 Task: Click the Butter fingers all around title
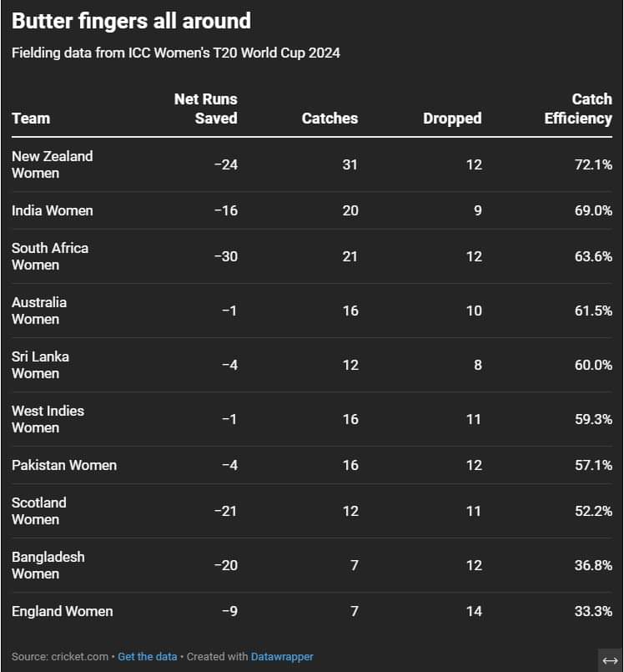(x=131, y=20)
